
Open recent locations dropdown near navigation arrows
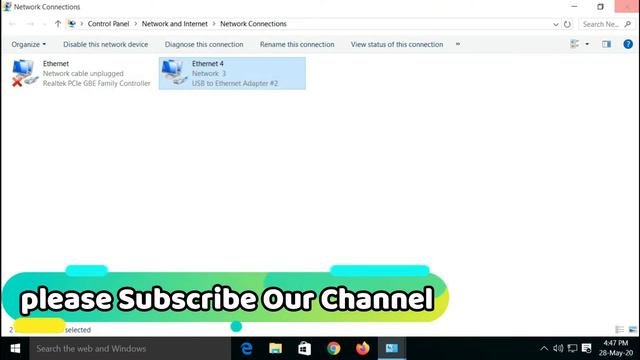(x=44, y=24)
